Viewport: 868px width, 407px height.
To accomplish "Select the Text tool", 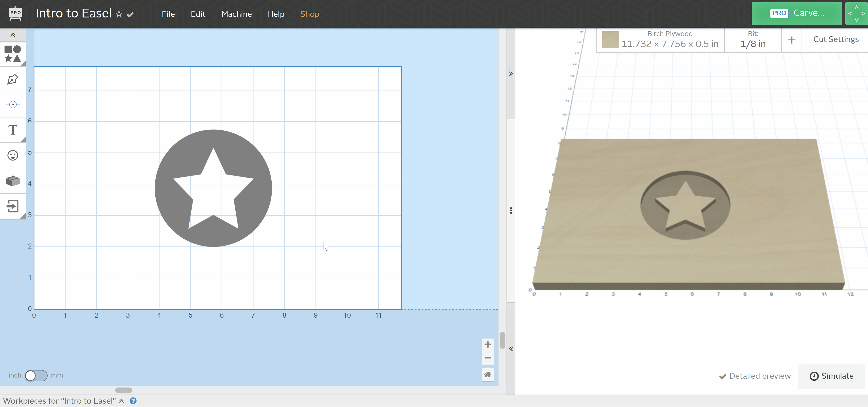I will tap(12, 130).
